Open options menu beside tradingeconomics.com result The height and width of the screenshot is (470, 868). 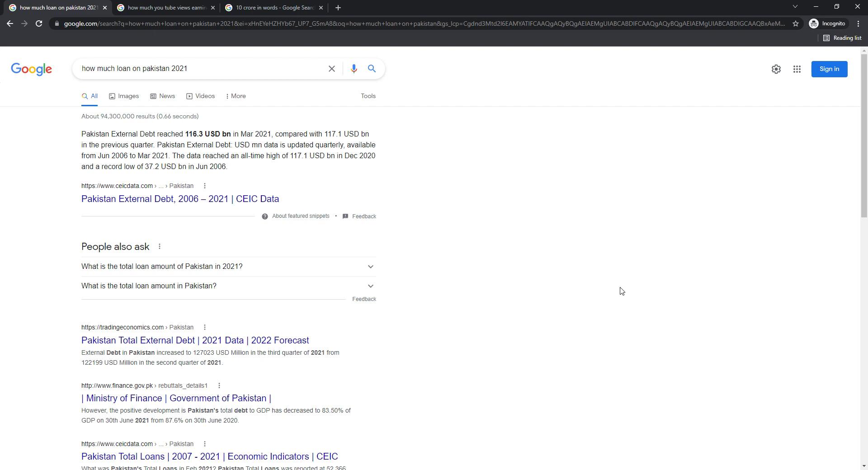(204, 327)
